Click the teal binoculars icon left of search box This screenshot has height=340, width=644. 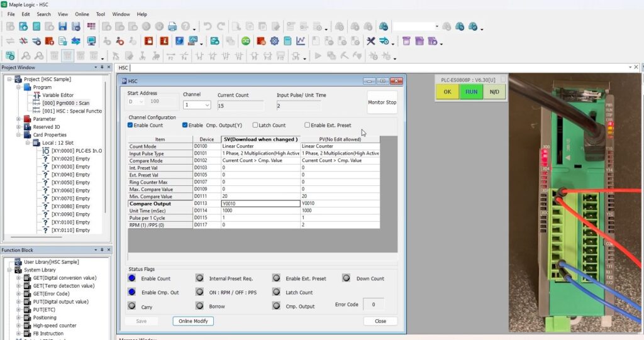(x=383, y=26)
